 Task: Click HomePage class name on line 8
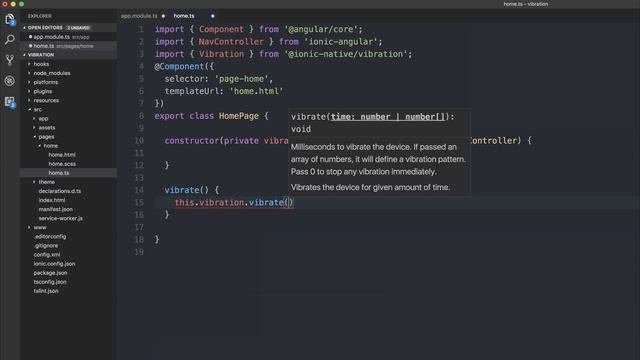239,116
